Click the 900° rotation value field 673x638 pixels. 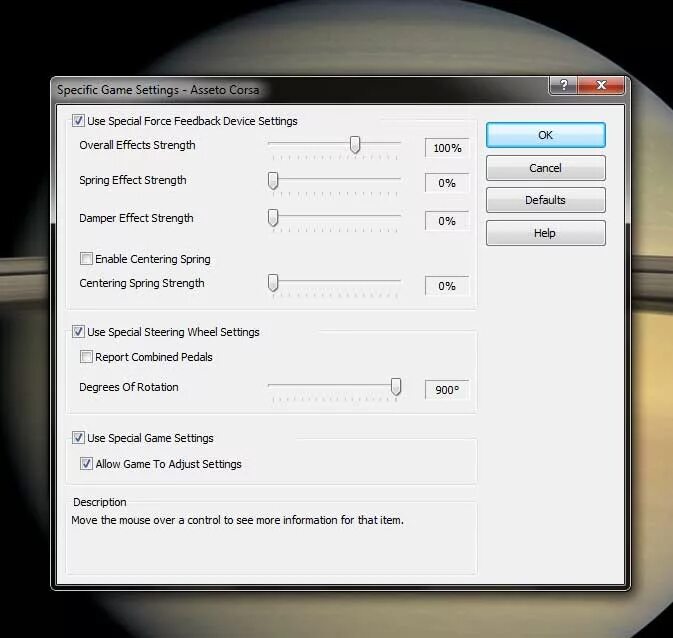tap(447, 390)
